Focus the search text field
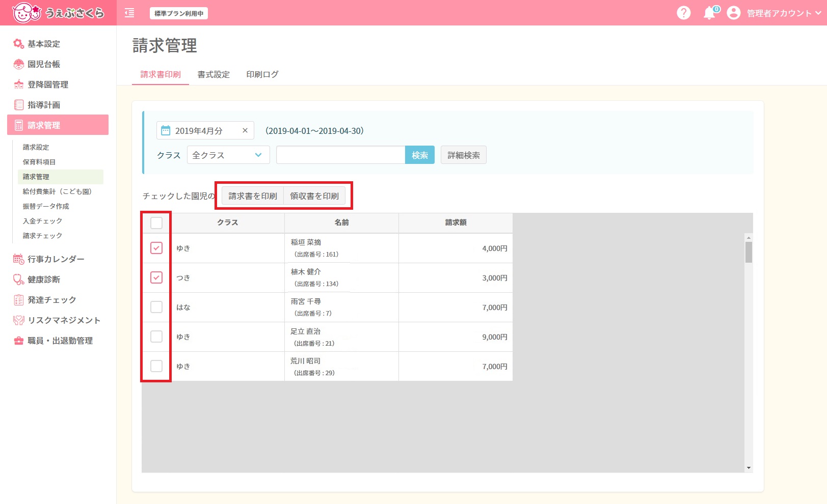 (x=340, y=155)
